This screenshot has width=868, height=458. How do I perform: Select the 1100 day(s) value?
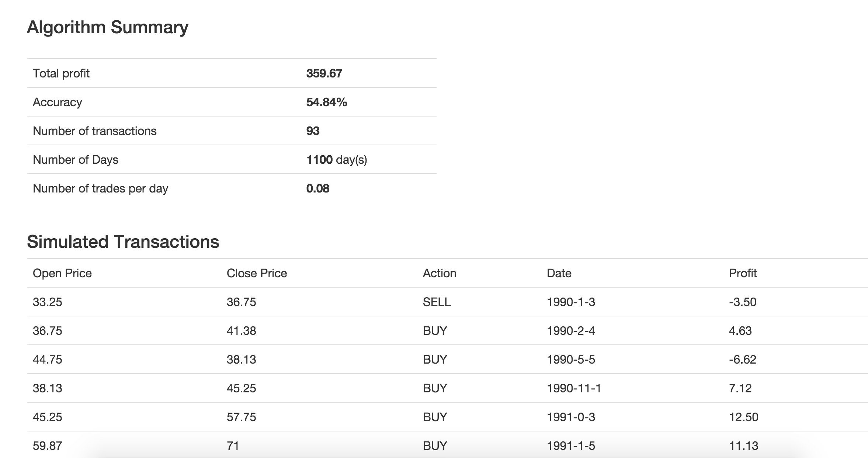coord(336,160)
